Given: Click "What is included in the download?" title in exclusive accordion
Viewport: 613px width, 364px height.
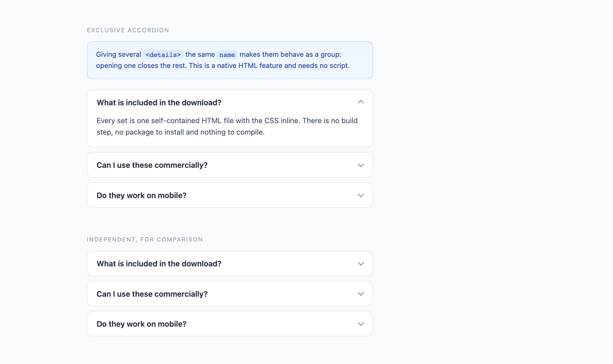Looking at the screenshot, I should 159,102.
